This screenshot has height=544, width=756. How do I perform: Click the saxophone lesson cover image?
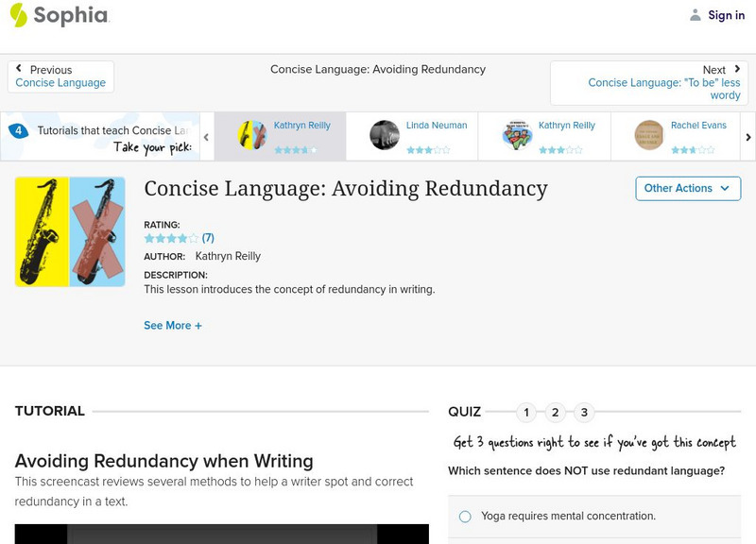coord(70,231)
